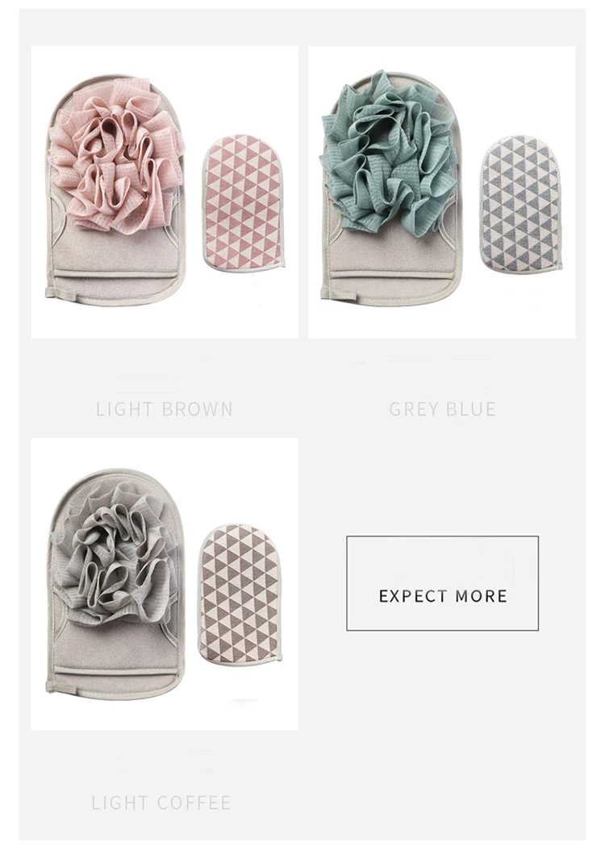The image size is (605, 868).
Task: Click the bottom cuff of grey-flower glove
Action: point(115,682)
